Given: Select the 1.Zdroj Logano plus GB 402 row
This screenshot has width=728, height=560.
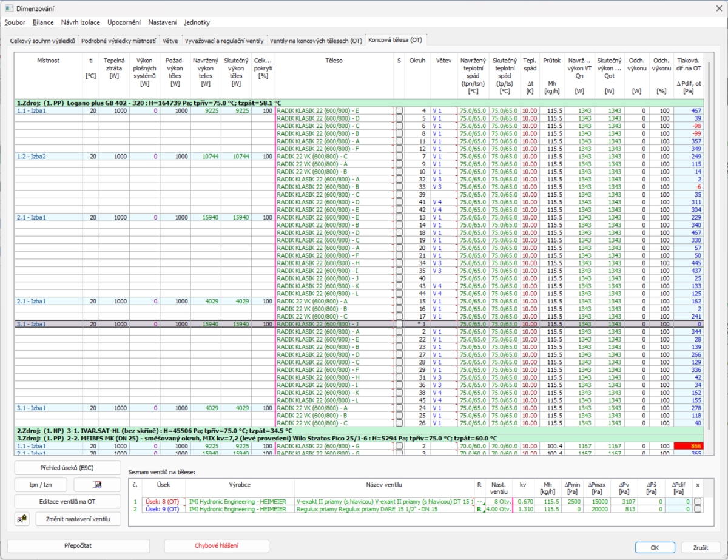Looking at the screenshot, I should pos(359,103).
